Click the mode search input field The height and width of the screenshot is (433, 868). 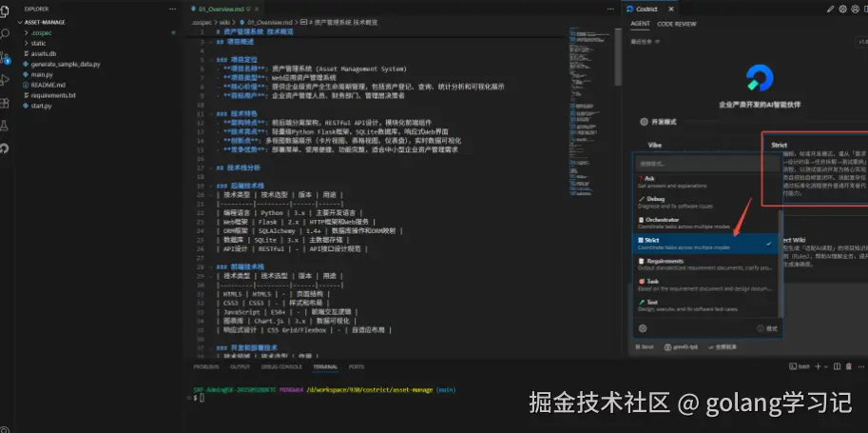705,164
